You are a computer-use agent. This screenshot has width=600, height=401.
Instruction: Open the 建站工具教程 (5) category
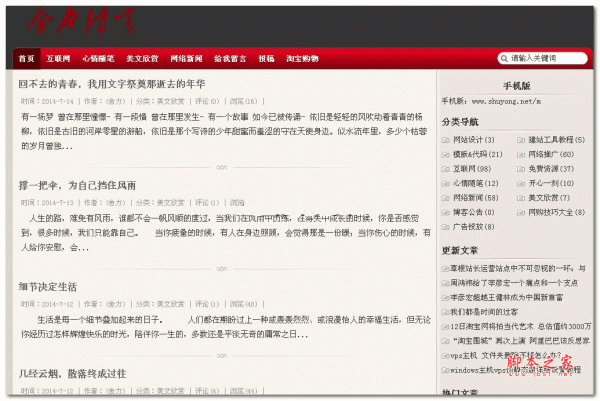pos(557,140)
